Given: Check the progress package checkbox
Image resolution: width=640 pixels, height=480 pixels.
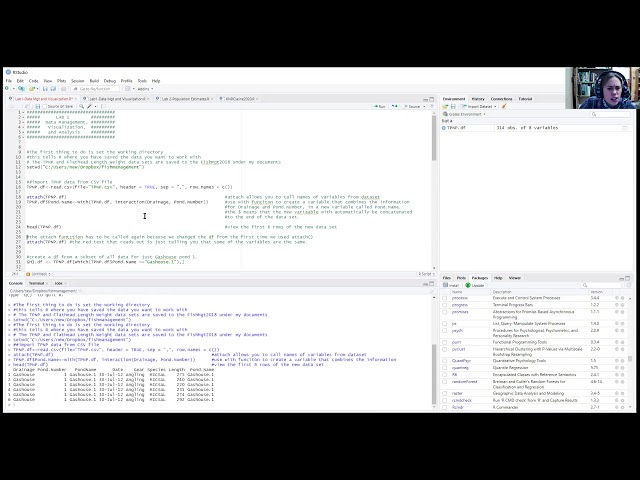Looking at the screenshot, I should [x=445, y=305].
